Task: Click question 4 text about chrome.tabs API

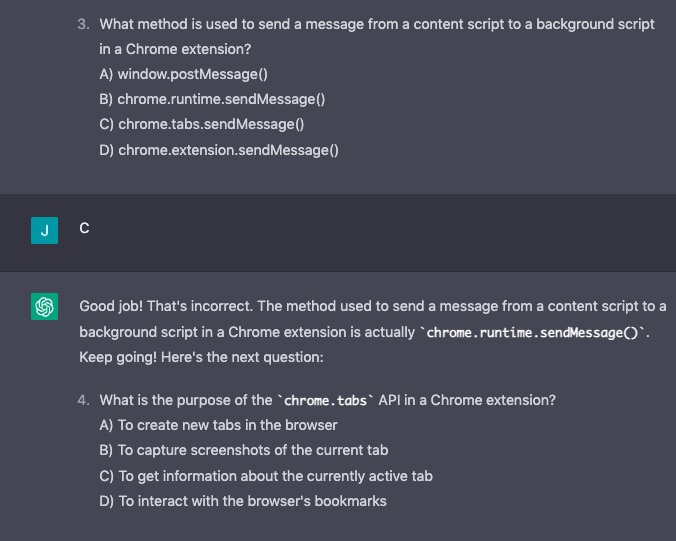Action: click(x=328, y=400)
